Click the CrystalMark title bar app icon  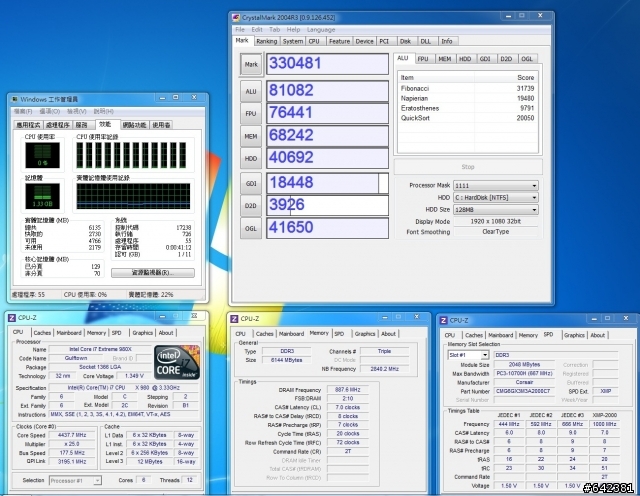[x=236, y=18]
